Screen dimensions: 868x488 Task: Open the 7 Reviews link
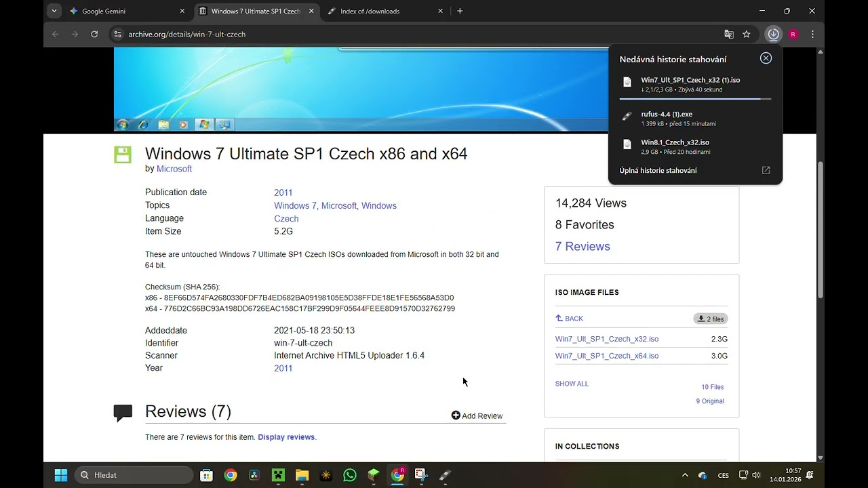[x=583, y=247]
